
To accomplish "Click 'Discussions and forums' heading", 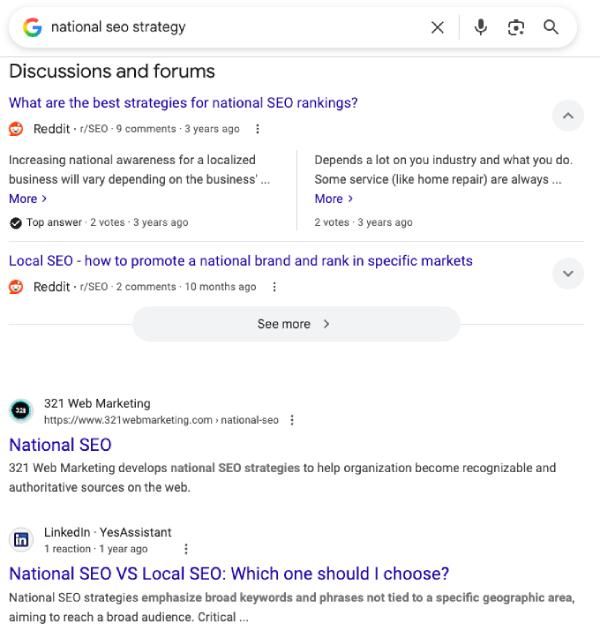I will [112, 71].
